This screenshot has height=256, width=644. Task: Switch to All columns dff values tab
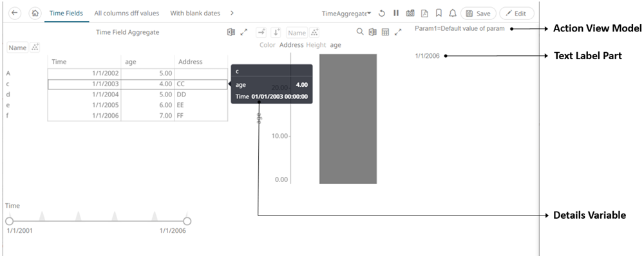(x=126, y=13)
